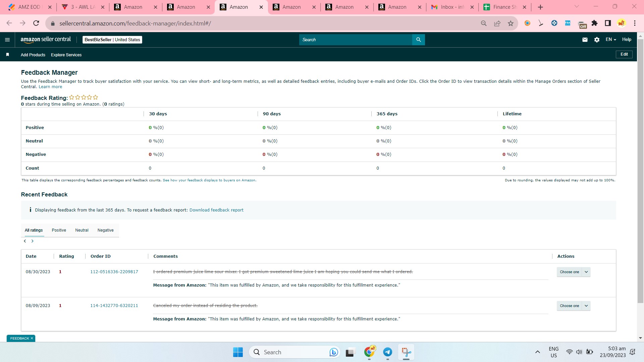
Task: Open the hamburger navigation menu
Action: (7, 40)
